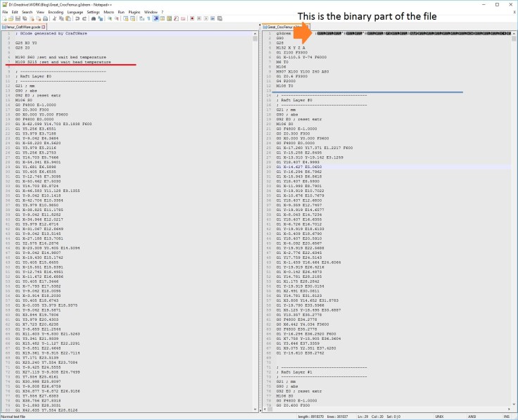Viewport: 518px width, 420px height.
Task: Click the Open file toolbar icon
Action: [11, 19]
